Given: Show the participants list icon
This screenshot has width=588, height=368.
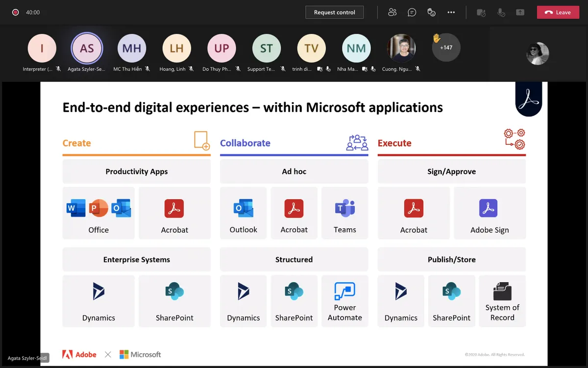Looking at the screenshot, I should (392, 12).
